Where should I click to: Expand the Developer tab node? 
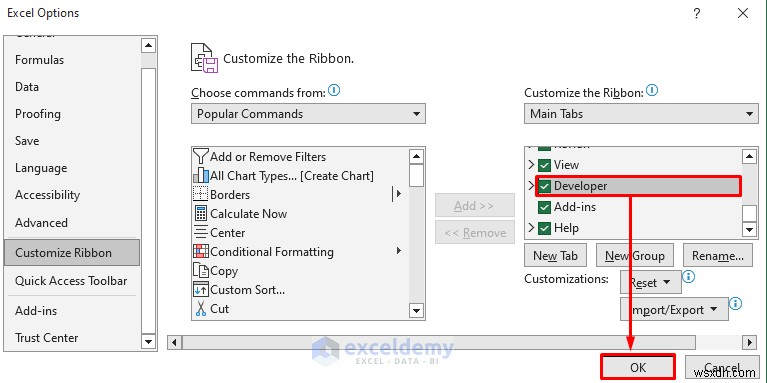point(531,186)
